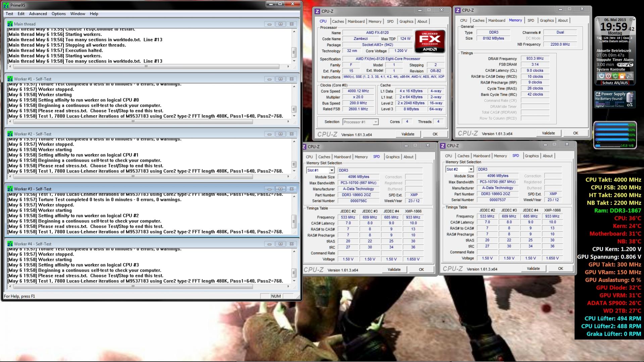Click the Worker #2 Self-Test window icon
The height and width of the screenshot is (362, 644).
(10, 134)
